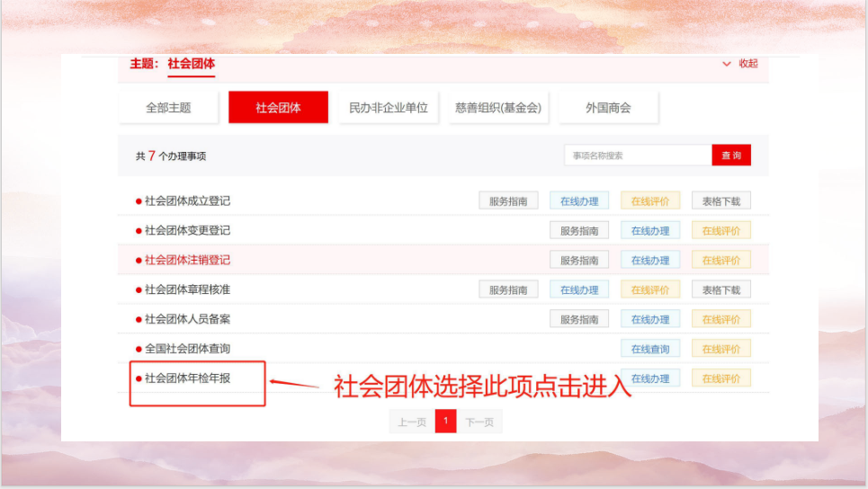
Task: Open the 社会团体注销登记 link
Action: click(187, 261)
